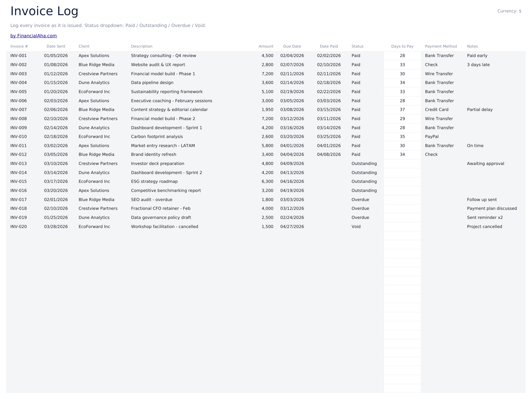Select the Description column header
The image size is (532, 399).
pyautogui.click(x=142, y=46)
